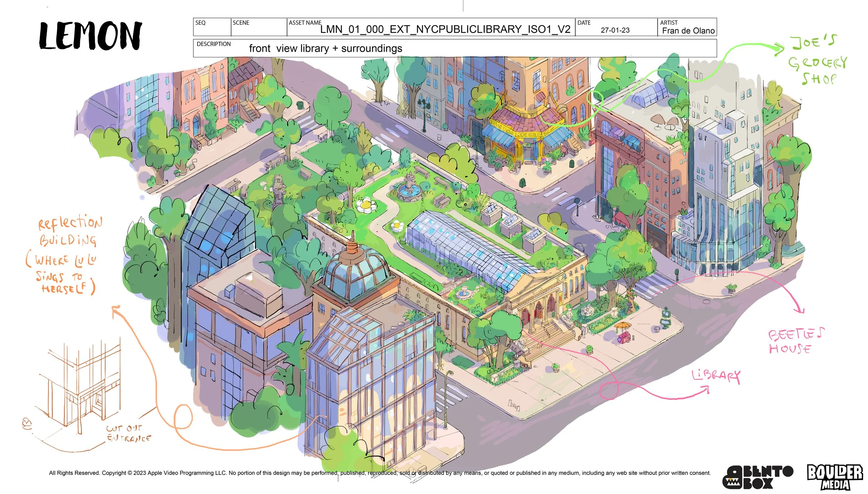The image size is (868, 494).
Task: Click the artist name Fran de Olano
Action: [x=688, y=31]
